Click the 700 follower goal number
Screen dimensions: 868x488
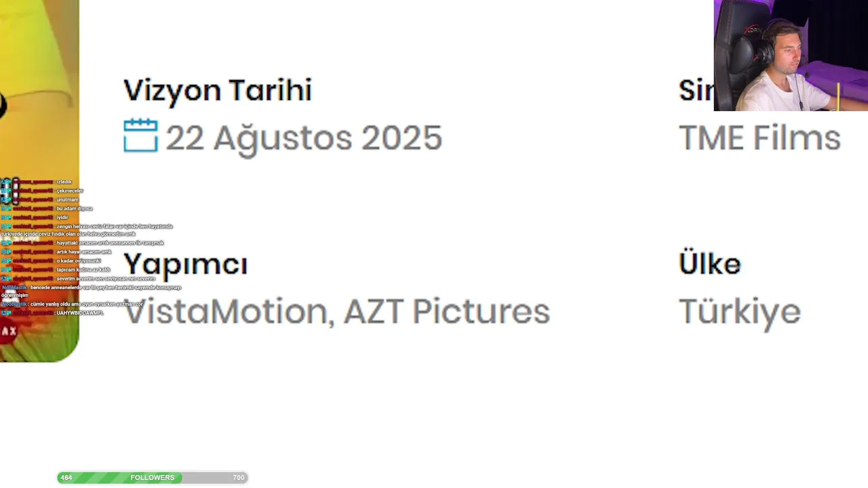239,478
